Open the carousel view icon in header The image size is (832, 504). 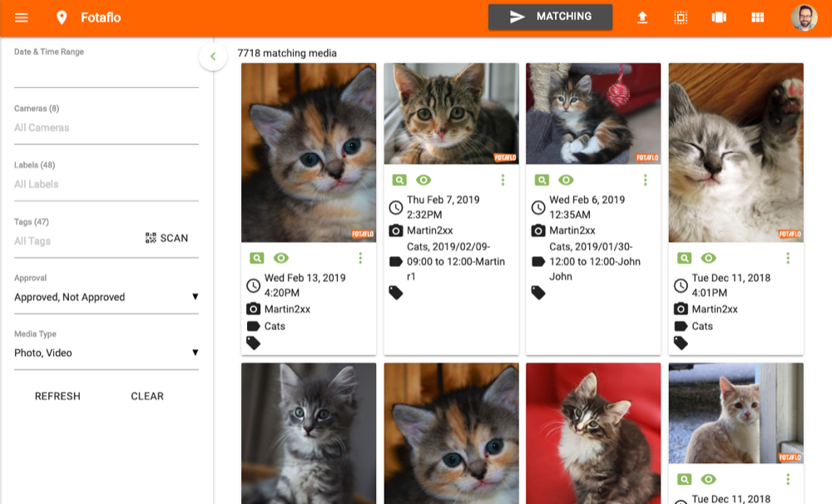click(719, 17)
